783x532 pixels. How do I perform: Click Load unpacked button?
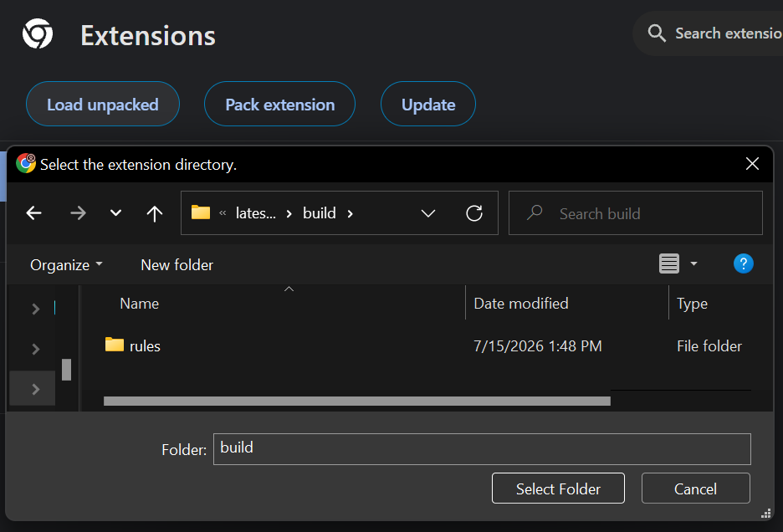pyautogui.click(x=103, y=104)
